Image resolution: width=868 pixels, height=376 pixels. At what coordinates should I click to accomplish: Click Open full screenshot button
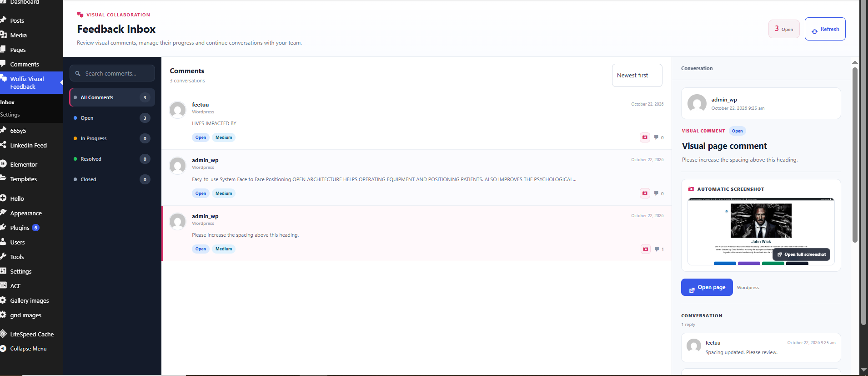coord(801,254)
